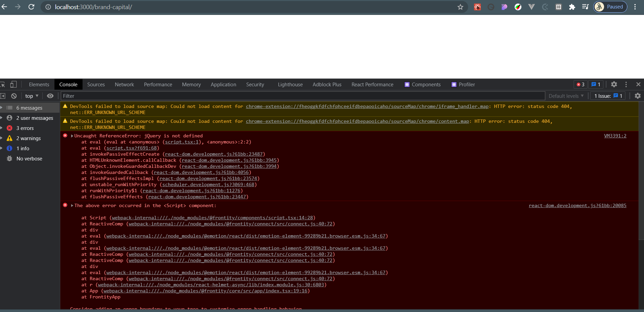Activate the inspect element picker icon
Viewport: 644px width, 312px height.
click(3, 85)
